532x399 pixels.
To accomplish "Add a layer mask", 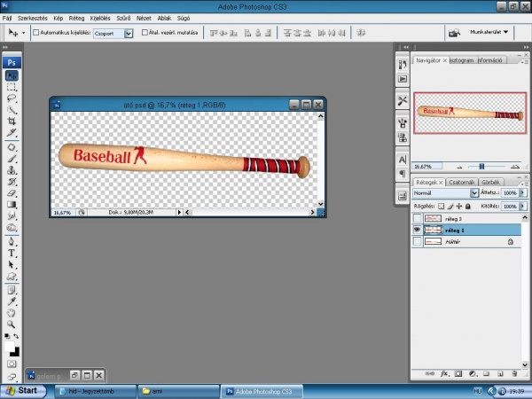I will [x=458, y=373].
